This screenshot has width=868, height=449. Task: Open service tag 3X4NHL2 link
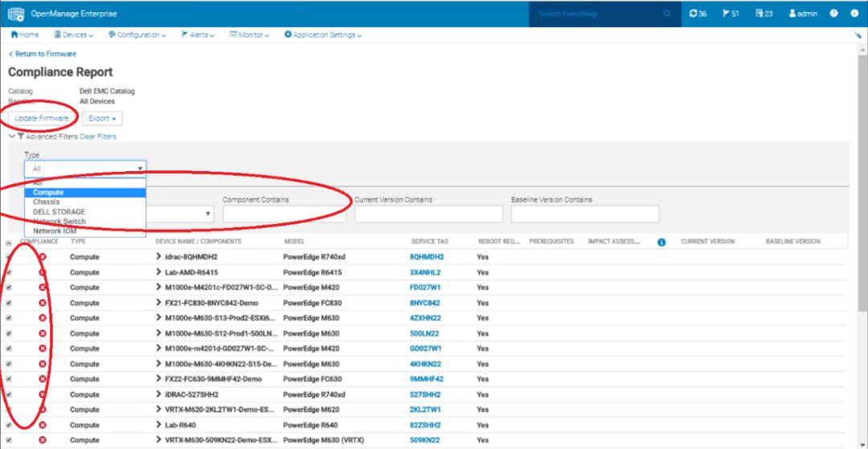[x=425, y=272]
